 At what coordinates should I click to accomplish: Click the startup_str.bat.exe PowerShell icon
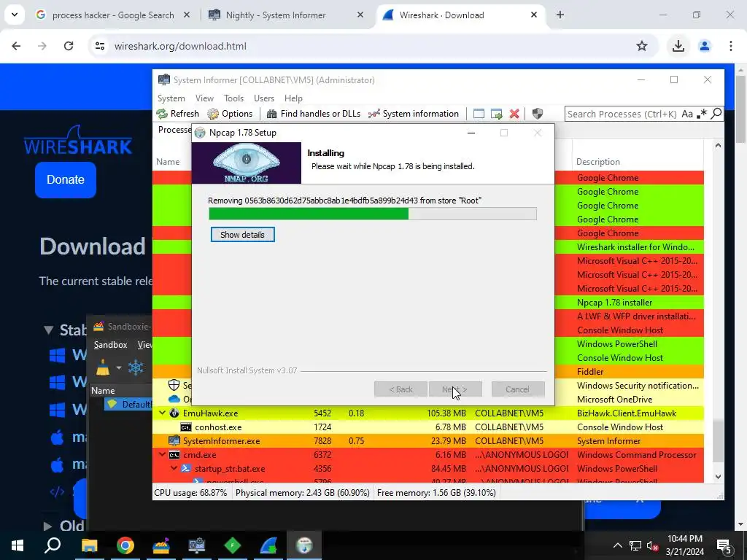point(186,469)
